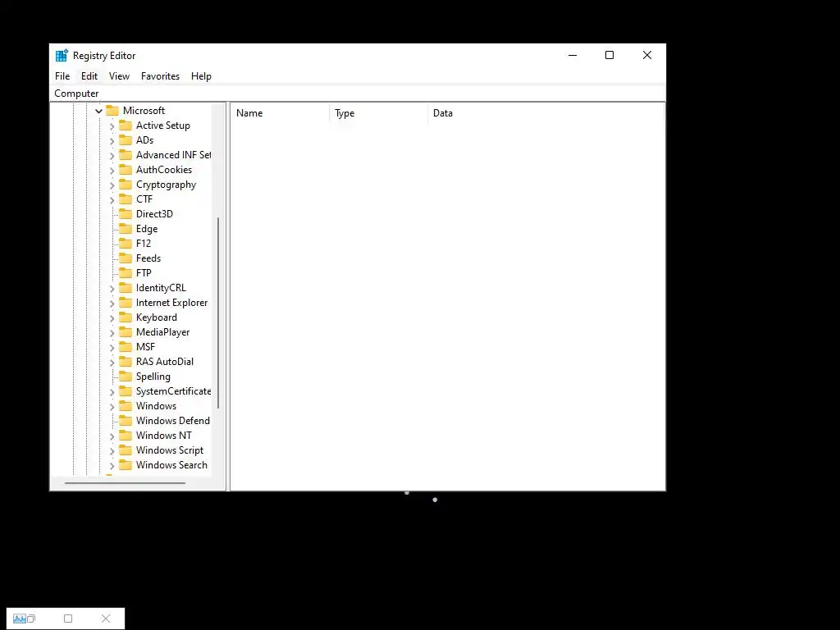Expand the Windows NT key

pyautogui.click(x=112, y=436)
